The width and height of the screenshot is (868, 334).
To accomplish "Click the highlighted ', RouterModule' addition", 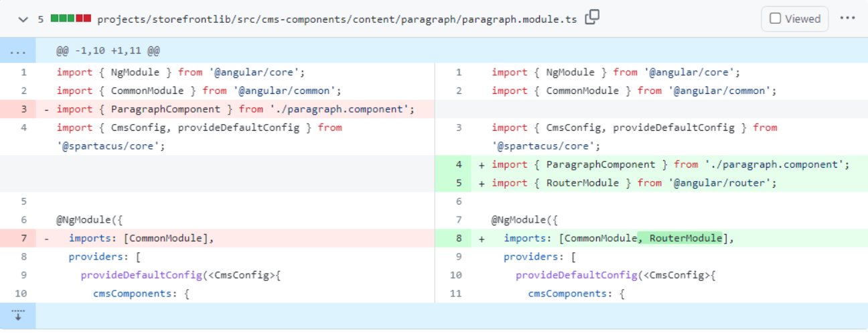I will pos(680,238).
